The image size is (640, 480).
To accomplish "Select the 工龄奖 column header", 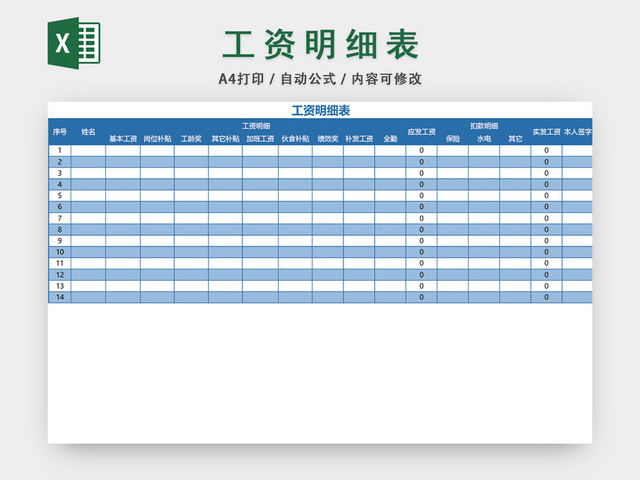I will click(191, 139).
